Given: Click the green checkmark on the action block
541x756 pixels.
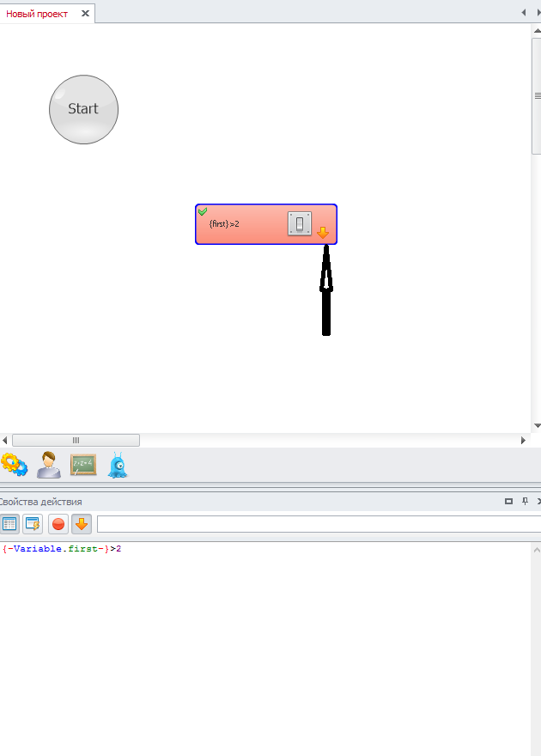Looking at the screenshot, I should tap(203, 211).
